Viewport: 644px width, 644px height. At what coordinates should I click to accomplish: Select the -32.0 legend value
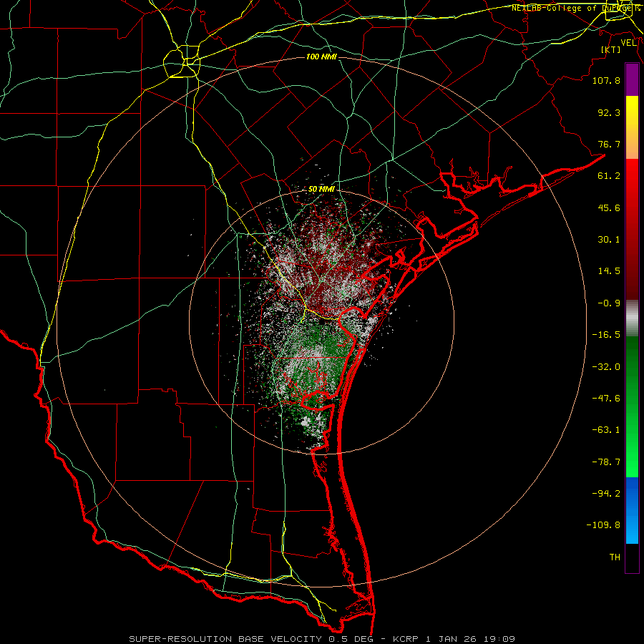pyautogui.click(x=606, y=367)
